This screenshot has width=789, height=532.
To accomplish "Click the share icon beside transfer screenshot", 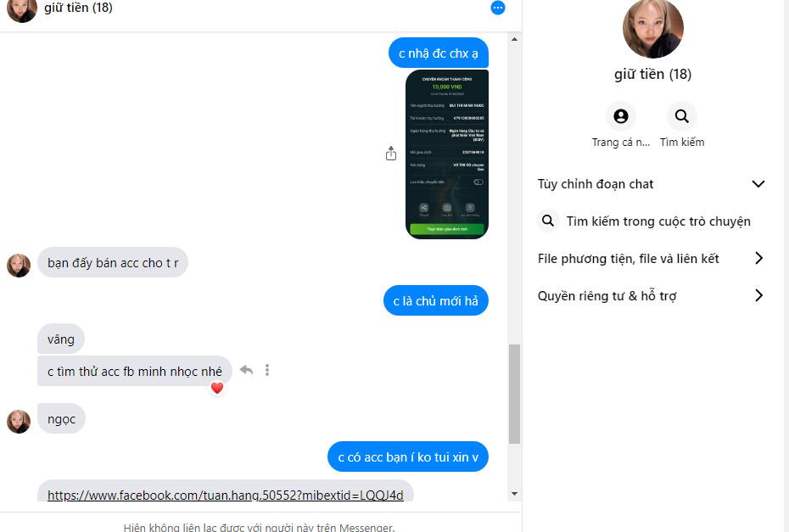I will tap(391, 154).
